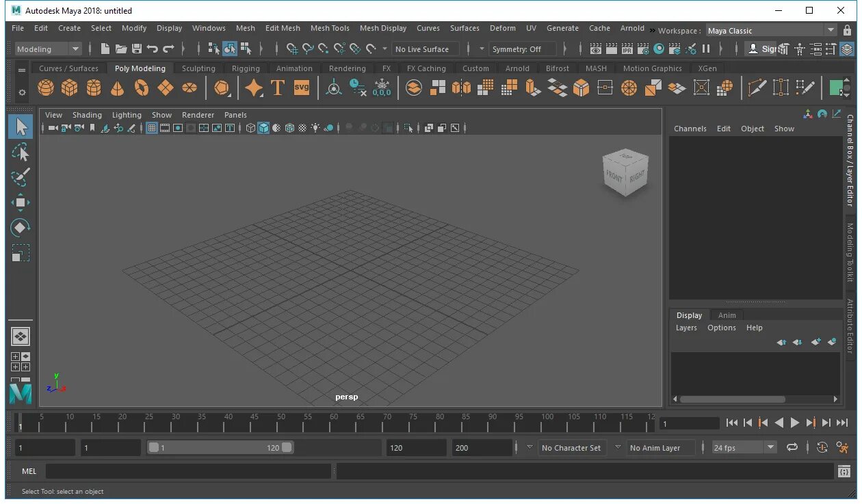Click the layer editor horizontal scrollbar
This screenshot has width=862, height=504.
click(x=733, y=399)
